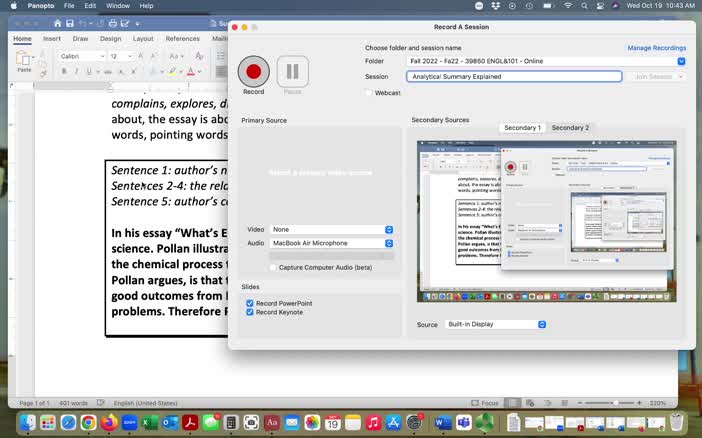Start recording with the red Record button

pyautogui.click(x=253, y=71)
